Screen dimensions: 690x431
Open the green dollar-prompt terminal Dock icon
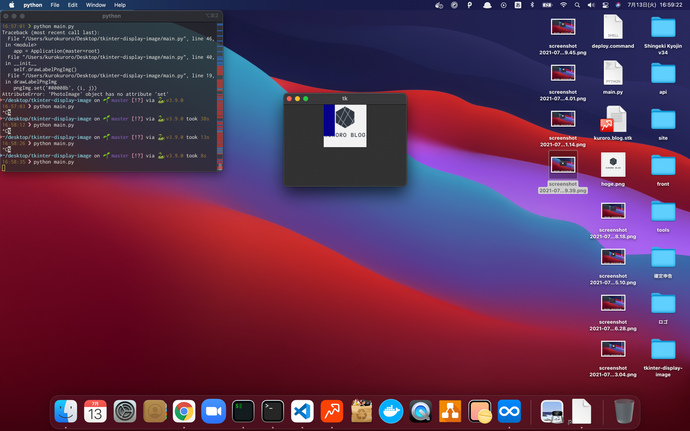coord(243,411)
